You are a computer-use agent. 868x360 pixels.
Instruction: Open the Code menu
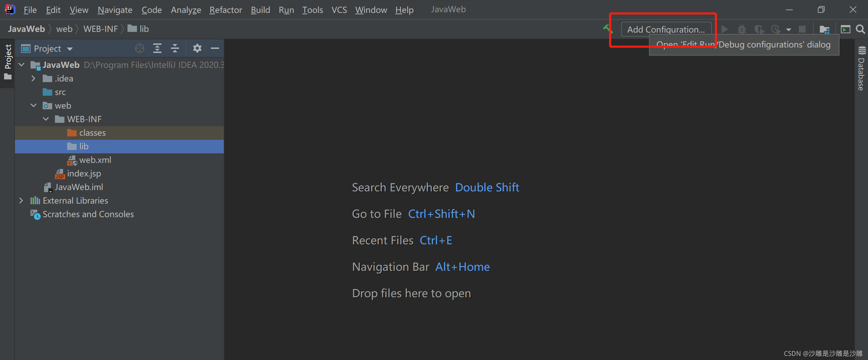point(152,10)
